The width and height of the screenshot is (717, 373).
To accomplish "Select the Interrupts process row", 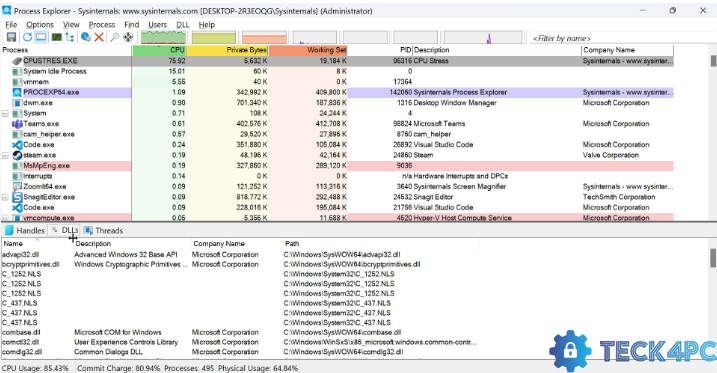I will click(x=337, y=176).
